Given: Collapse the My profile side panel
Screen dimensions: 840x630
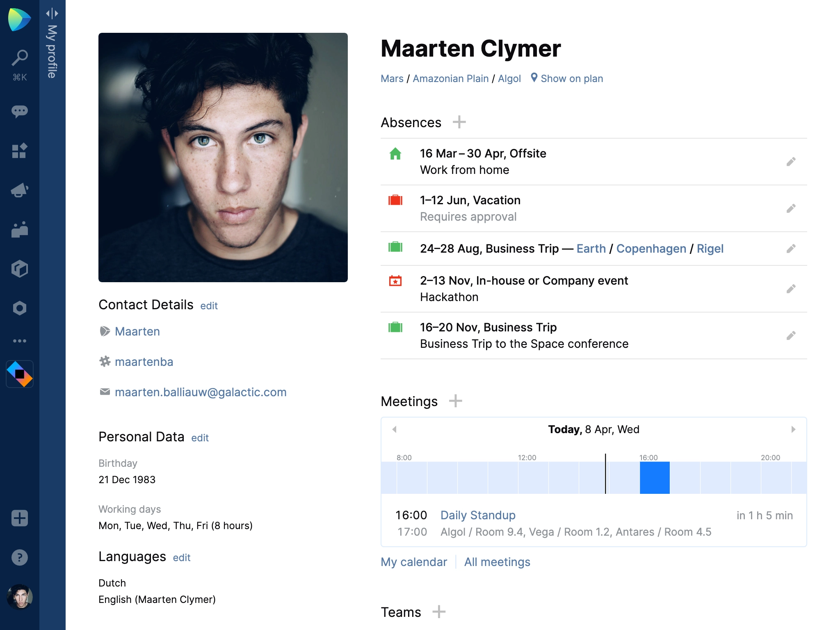Looking at the screenshot, I should click(52, 14).
